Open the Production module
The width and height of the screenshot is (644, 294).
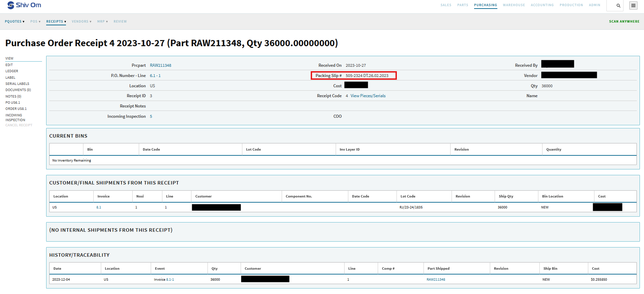pos(571,5)
